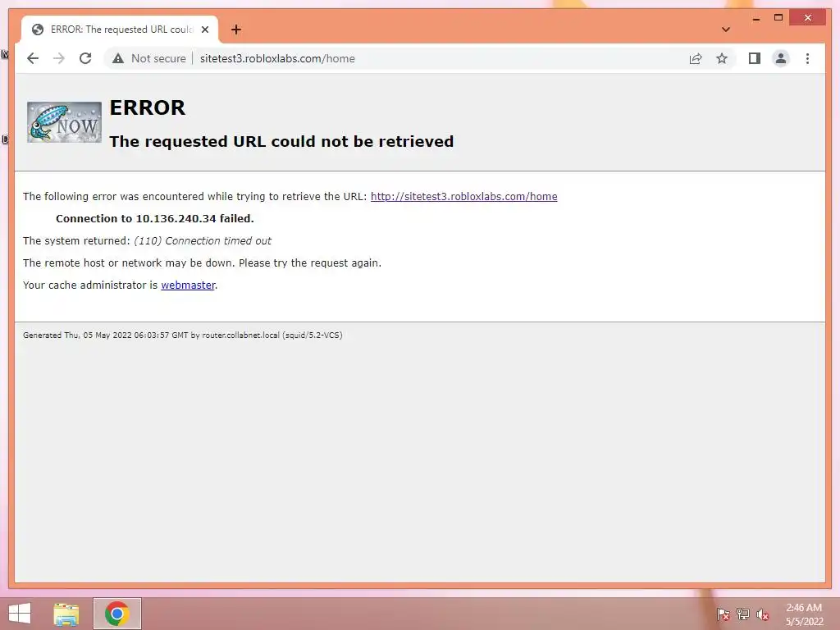Viewport: 840px width, 630px height.
Task: Click the Squid NOW logo image
Action: [64, 122]
